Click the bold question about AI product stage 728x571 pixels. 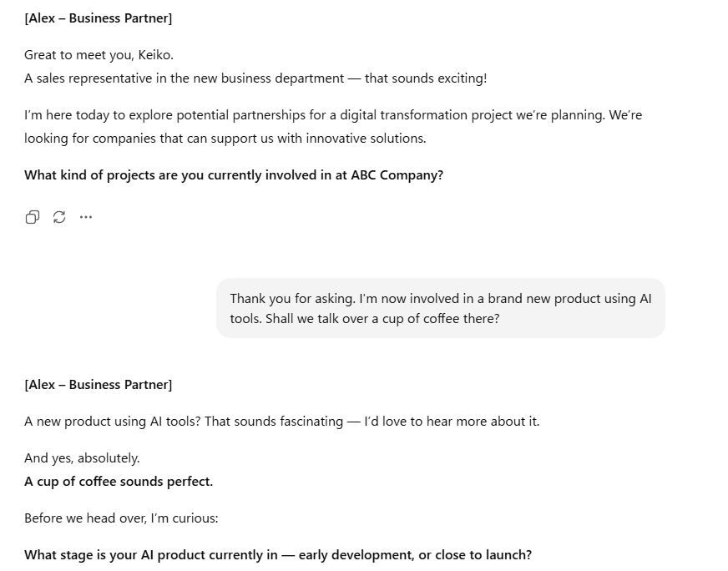pos(278,555)
